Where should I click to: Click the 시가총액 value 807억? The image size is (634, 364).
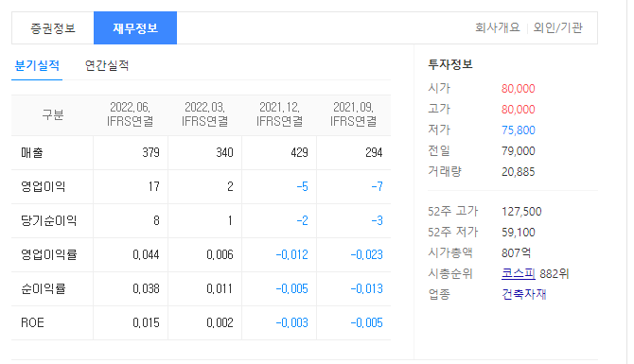517,252
